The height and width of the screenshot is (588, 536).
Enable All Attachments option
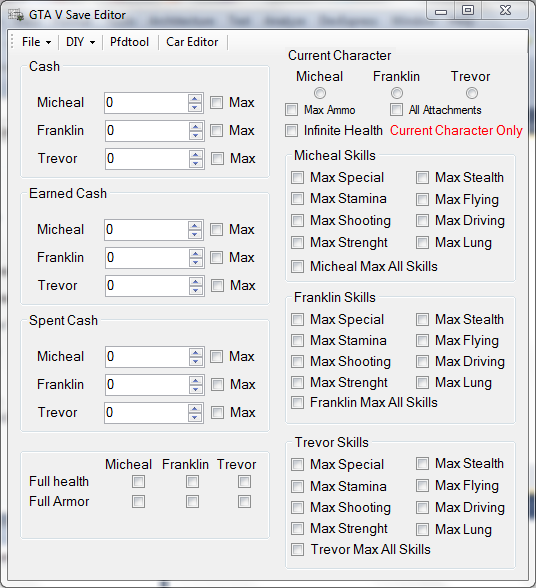point(396,110)
